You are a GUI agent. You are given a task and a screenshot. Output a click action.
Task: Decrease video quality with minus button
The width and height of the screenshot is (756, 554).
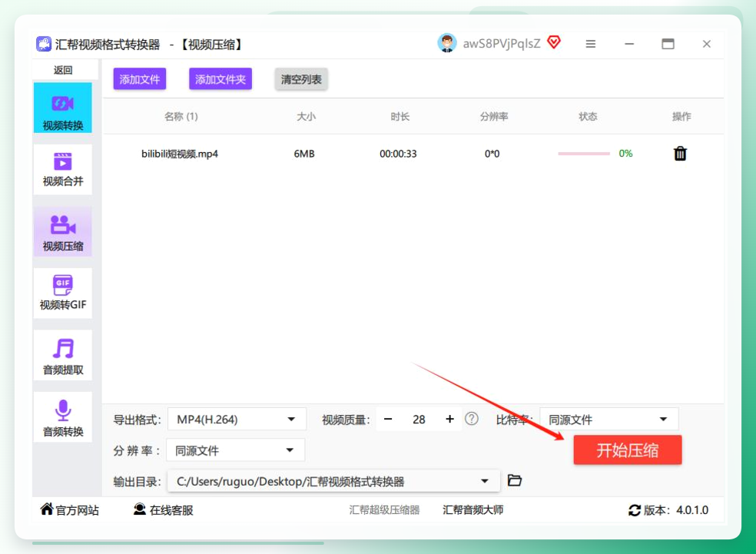[x=388, y=419]
